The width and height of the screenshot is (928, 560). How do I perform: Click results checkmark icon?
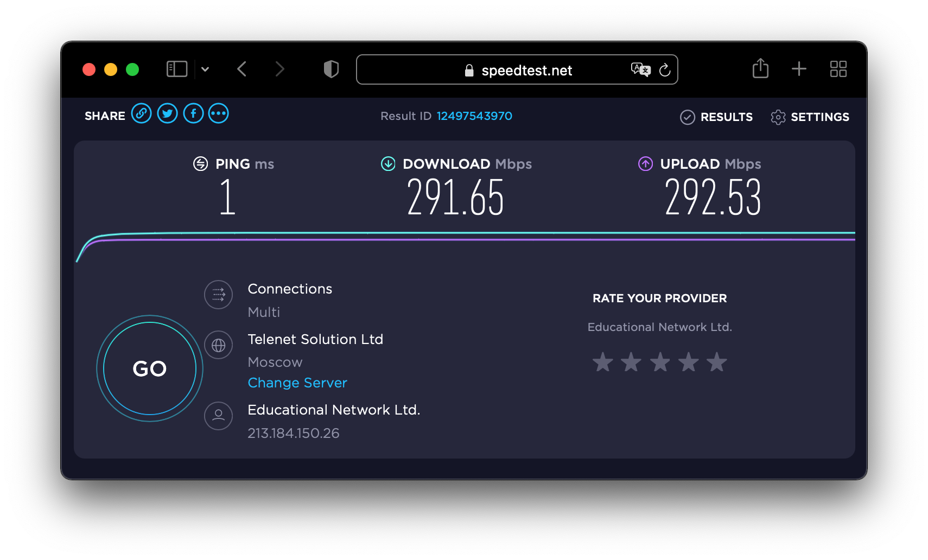687,117
